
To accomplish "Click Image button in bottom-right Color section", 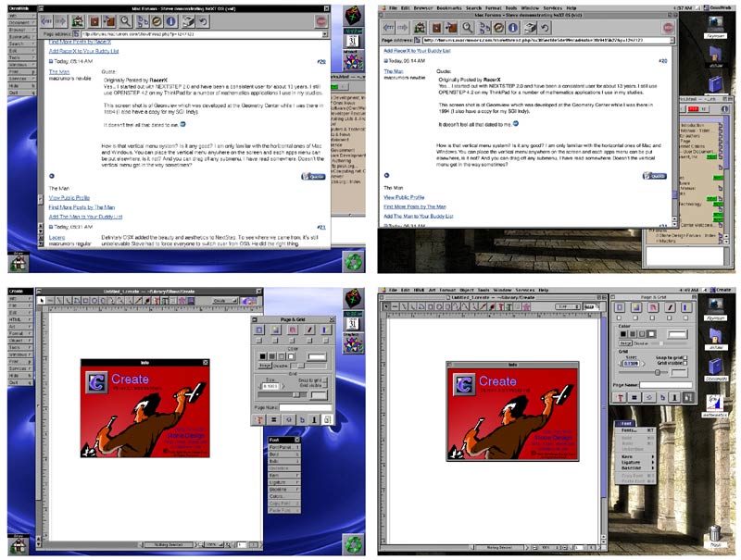I will [625, 343].
